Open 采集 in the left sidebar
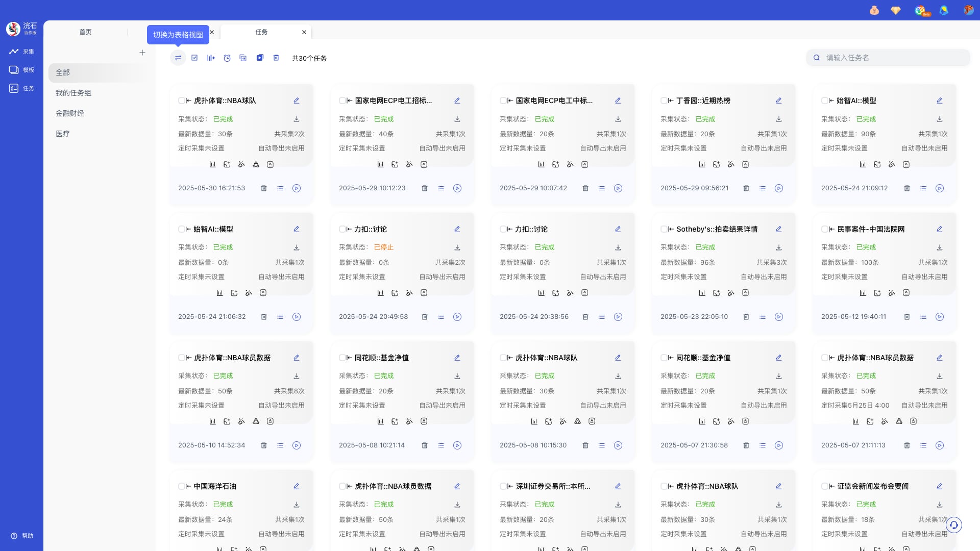 point(21,52)
